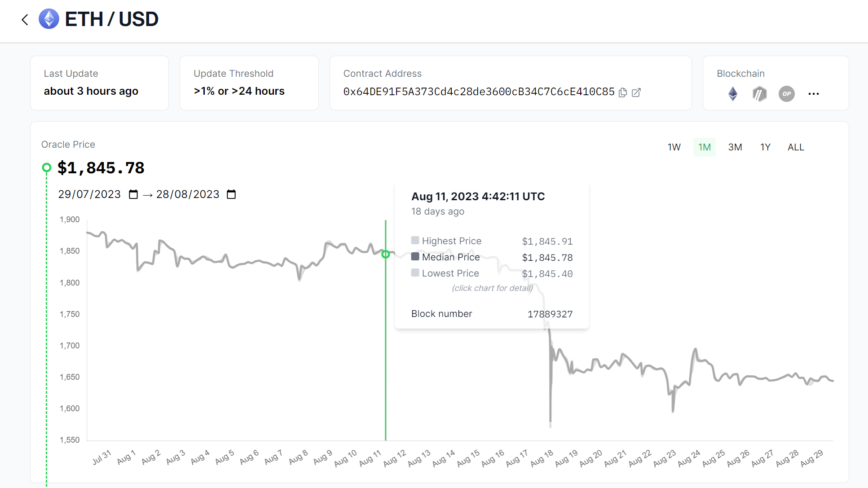Toggle the Highest Price legend box

[x=415, y=241]
